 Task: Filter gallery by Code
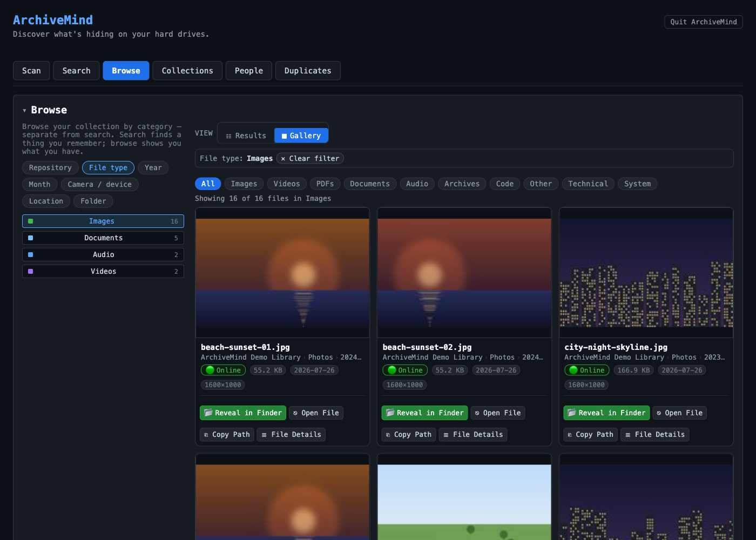click(505, 184)
